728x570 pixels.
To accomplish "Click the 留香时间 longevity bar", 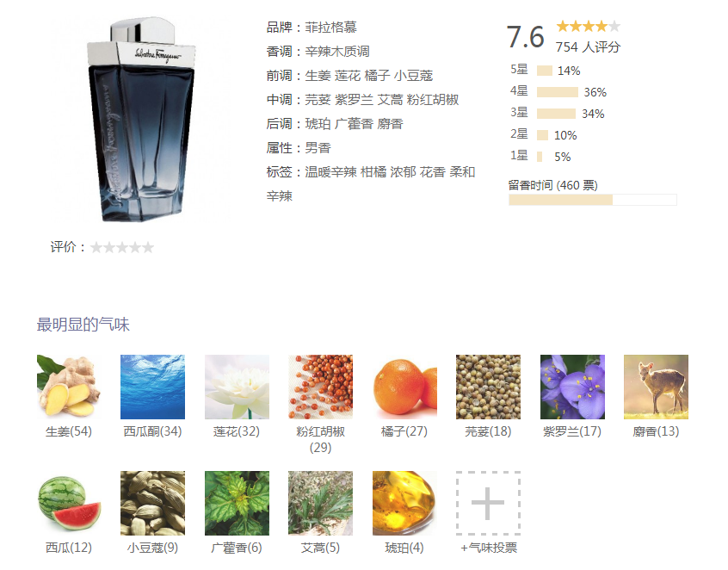I will (593, 200).
